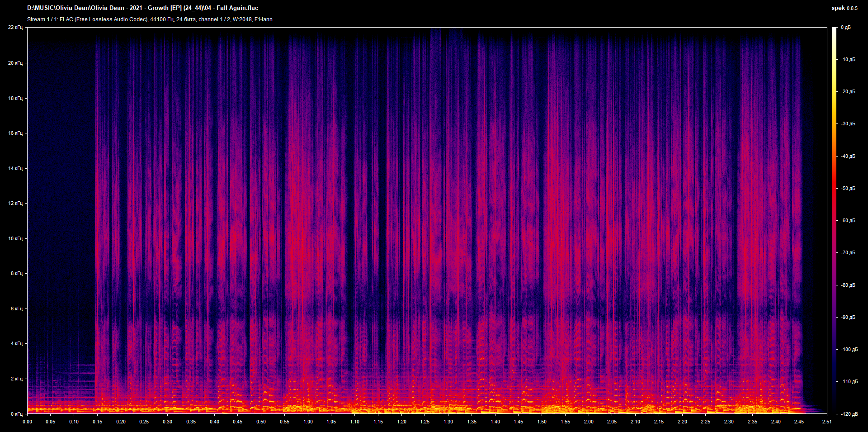Click the dB color gradient bar
868x432 pixels.
tap(835, 220)
